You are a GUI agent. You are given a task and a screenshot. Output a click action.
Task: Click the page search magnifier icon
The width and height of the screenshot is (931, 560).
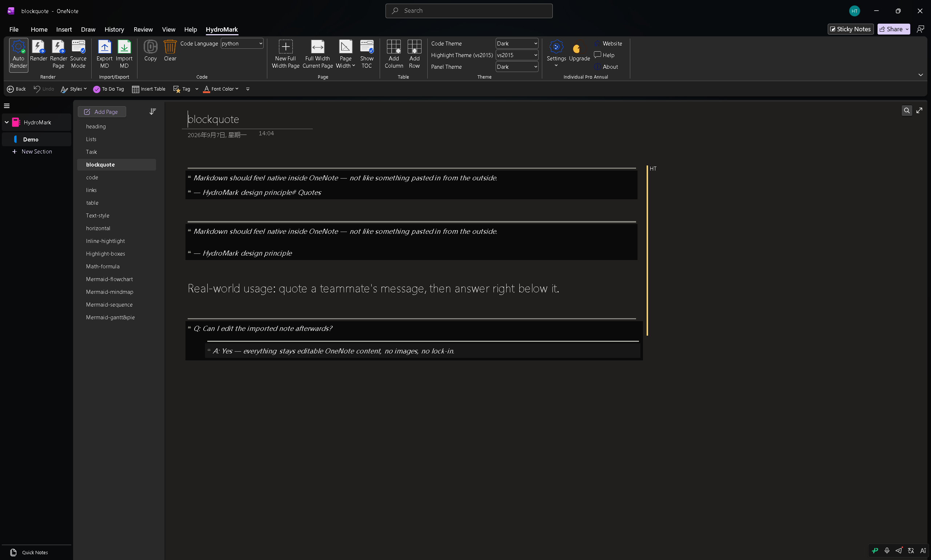pos(907,111)
